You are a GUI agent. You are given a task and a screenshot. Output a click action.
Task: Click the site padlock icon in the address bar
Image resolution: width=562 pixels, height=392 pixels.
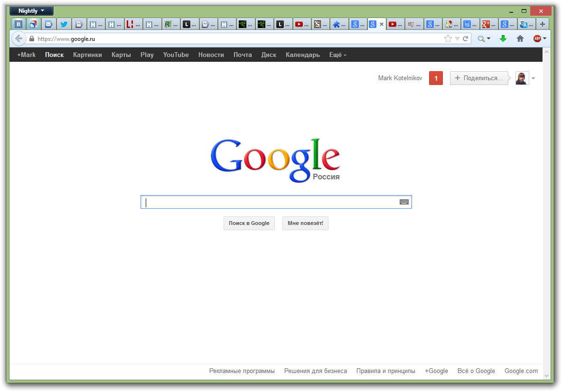[x=32, y=39]
